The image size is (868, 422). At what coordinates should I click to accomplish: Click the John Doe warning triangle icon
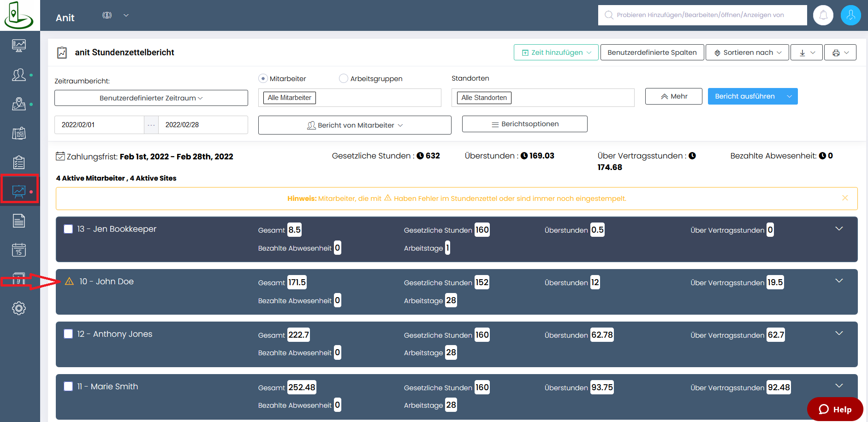tap(69, 281)
